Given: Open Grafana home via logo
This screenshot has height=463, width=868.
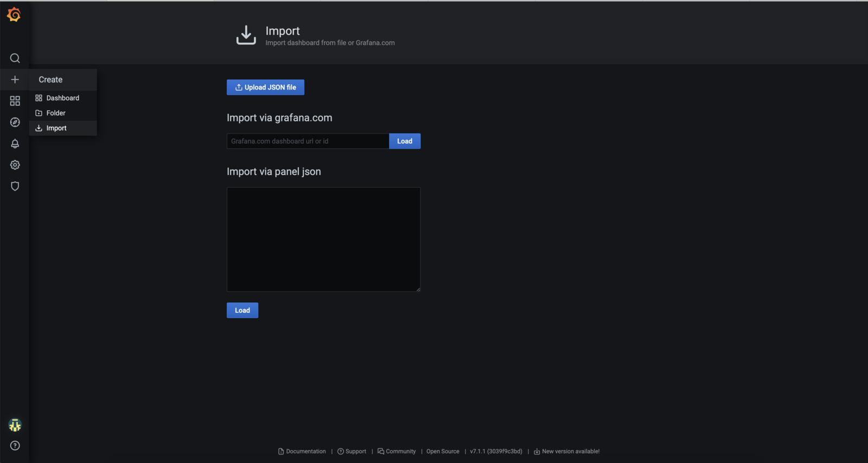Looking at the screenshot, I should (14, 15).
